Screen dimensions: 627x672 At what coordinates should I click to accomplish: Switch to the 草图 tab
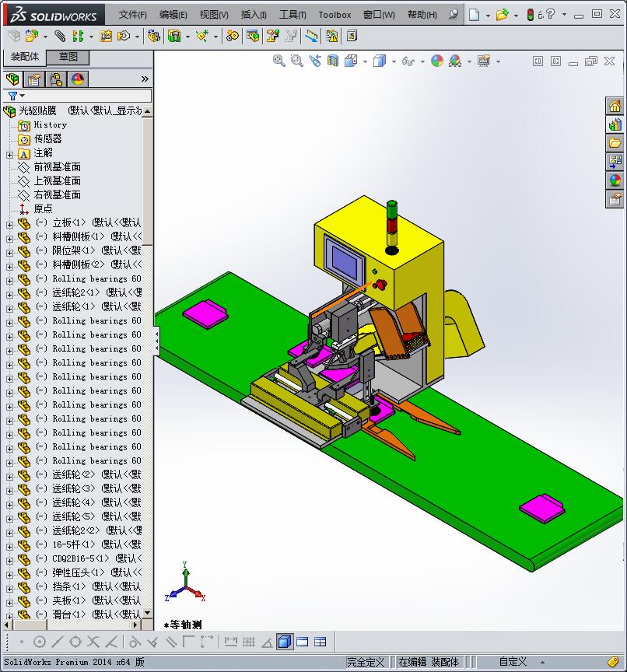[68, 57]
